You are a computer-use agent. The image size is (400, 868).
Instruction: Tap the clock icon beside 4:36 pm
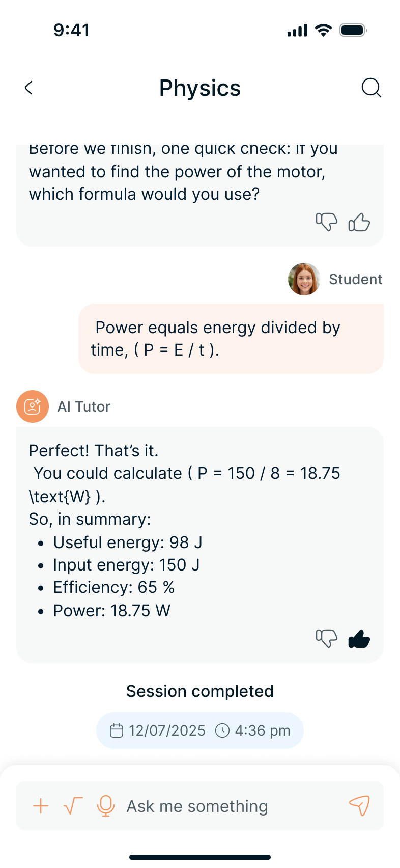pyautogui.click(x=222, y=730)
